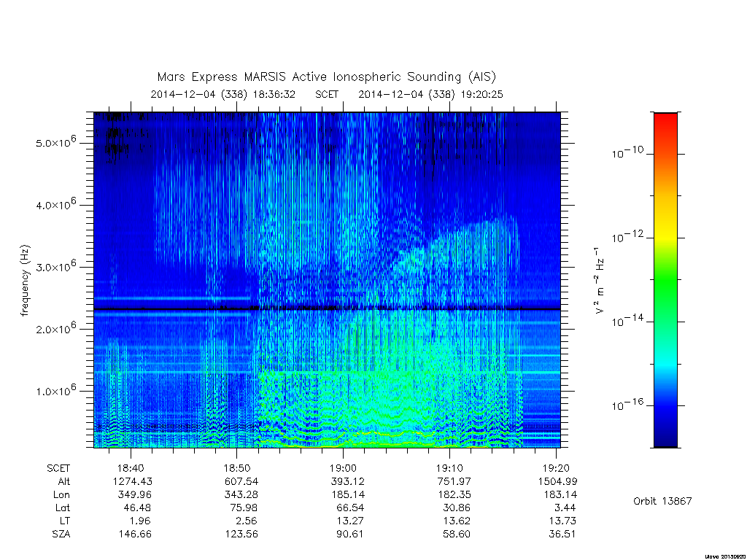This screenshot has width=747, height=560.
Task: Click the 19:20 SCET time tick label
Action: [556, 468]
